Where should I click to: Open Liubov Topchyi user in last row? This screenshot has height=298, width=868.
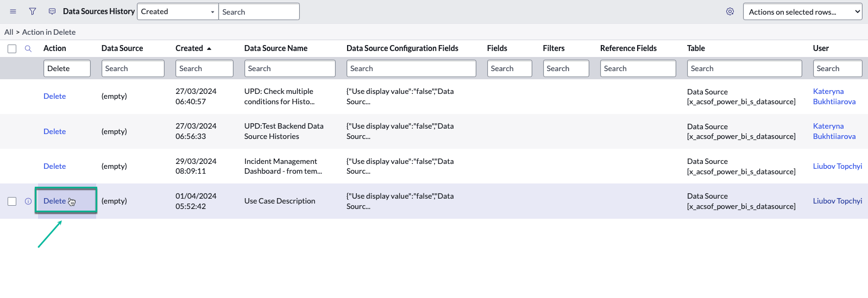(837, 201)
